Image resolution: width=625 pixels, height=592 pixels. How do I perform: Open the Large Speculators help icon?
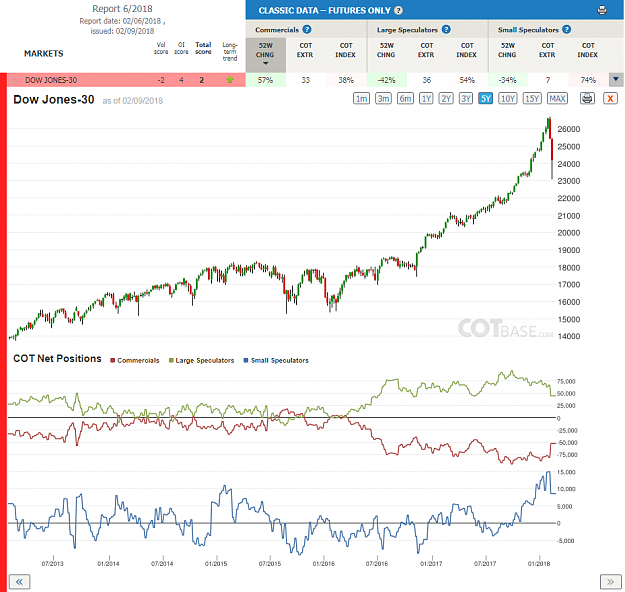pyautogui.click(x=446, y=30)
